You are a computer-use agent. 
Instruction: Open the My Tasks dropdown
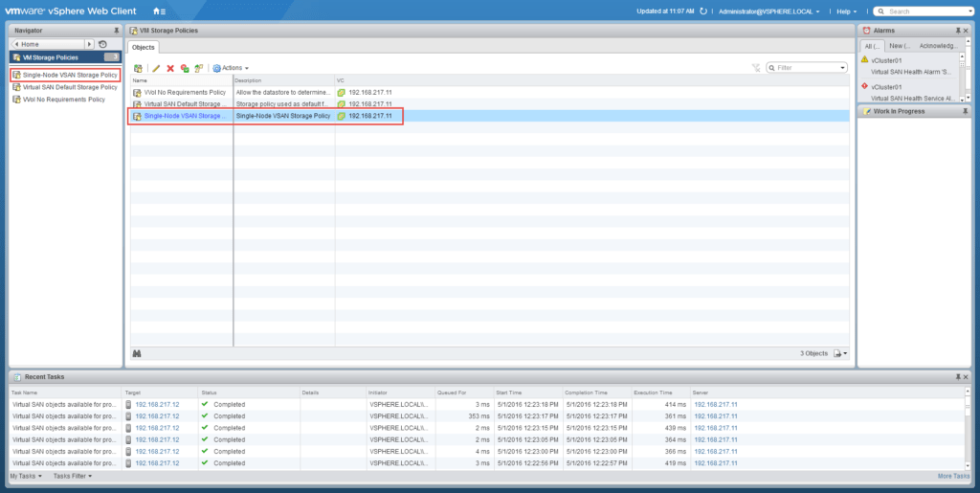(x=26, y=476)
